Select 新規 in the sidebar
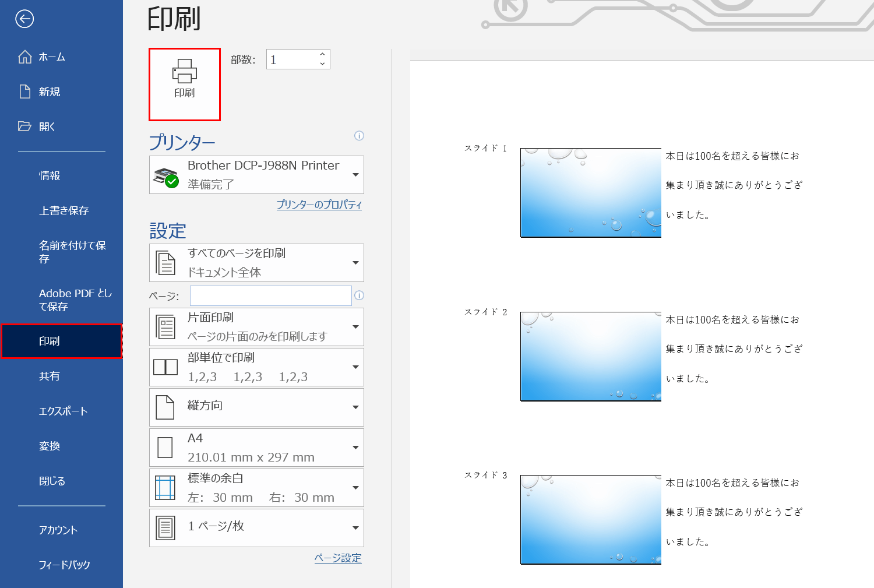Screen dimensions: 874x588 (x=61, y=92)
